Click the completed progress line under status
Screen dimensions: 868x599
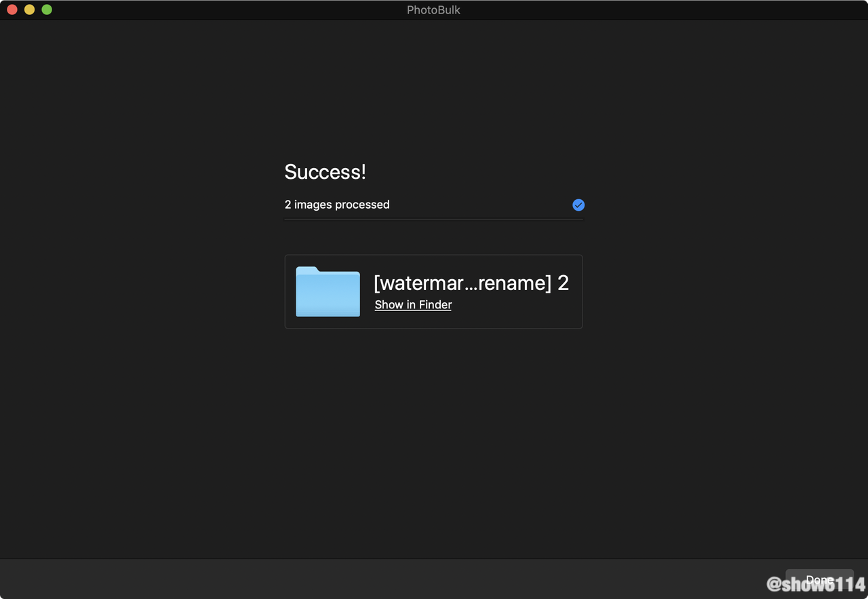(x=433, y=219)
